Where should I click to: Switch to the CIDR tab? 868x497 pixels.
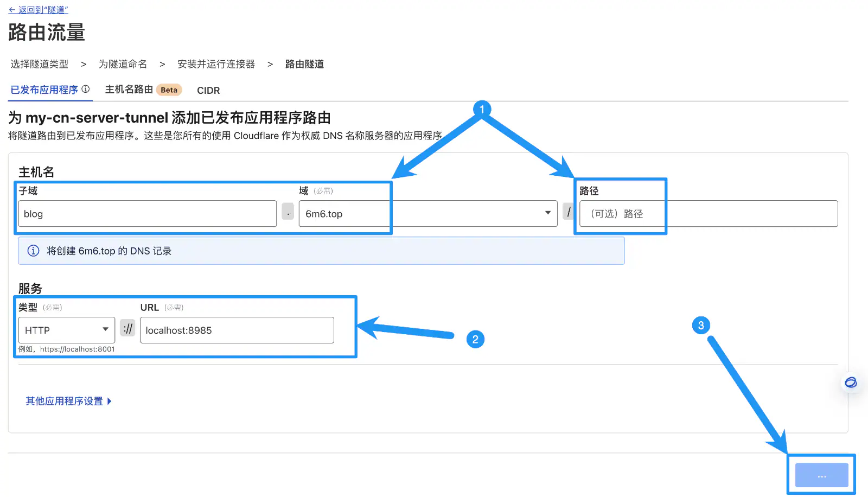pos(208,90)
